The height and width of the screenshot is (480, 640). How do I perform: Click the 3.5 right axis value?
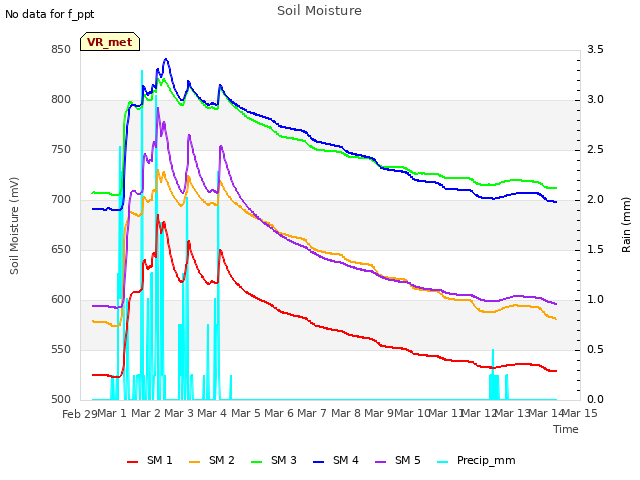(595, 50)
